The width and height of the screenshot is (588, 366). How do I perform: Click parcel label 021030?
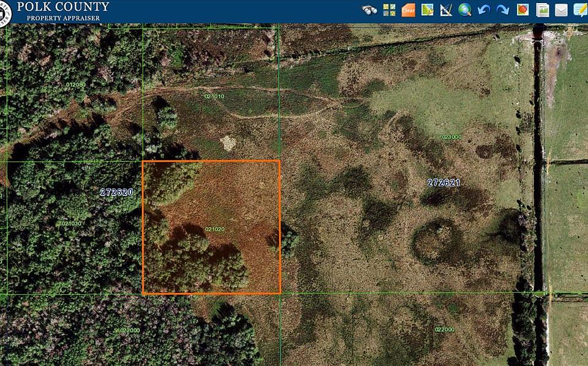71,223
